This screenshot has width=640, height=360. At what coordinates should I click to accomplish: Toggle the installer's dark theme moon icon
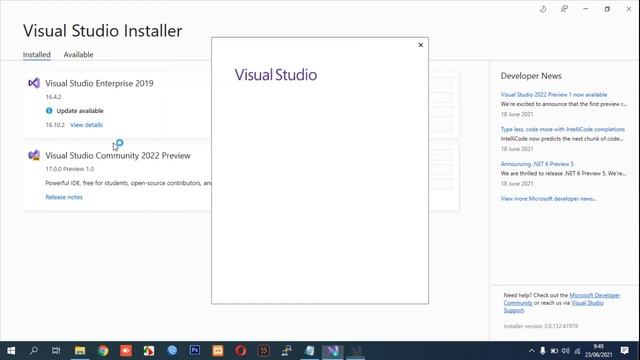pyautogui.click(x=543, y=9)
